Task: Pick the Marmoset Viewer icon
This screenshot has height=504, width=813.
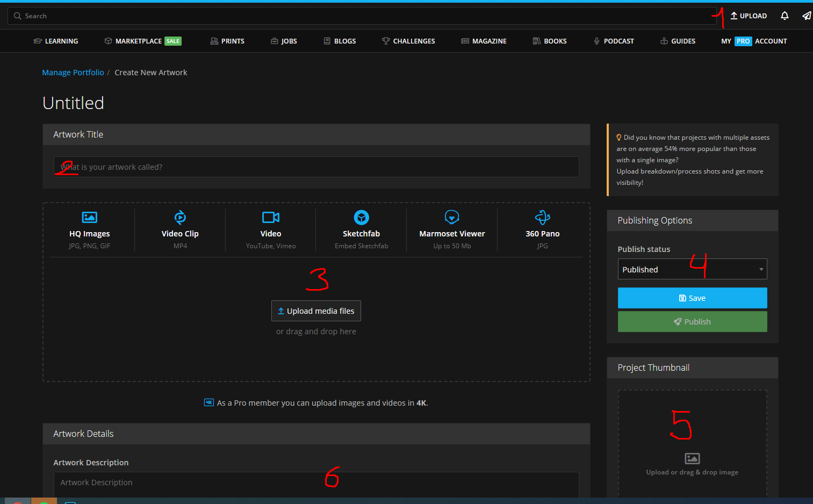Action: pos(452,218)
